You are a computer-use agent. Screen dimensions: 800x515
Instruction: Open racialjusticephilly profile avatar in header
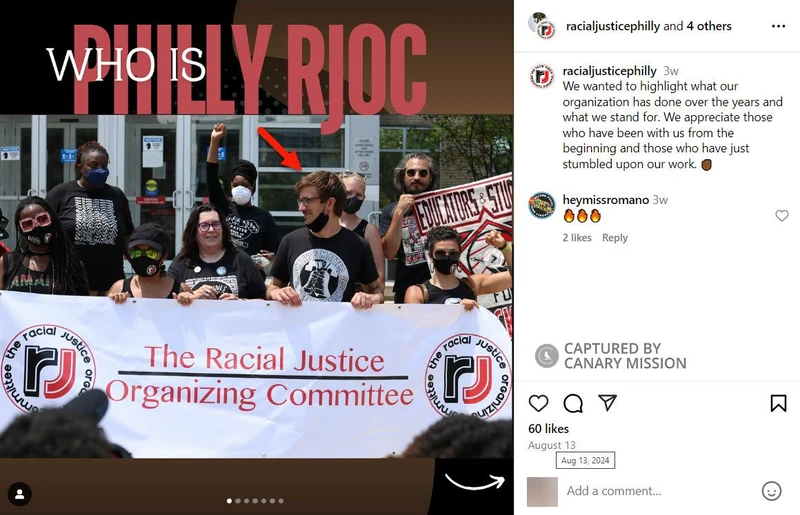coord(542,26)
